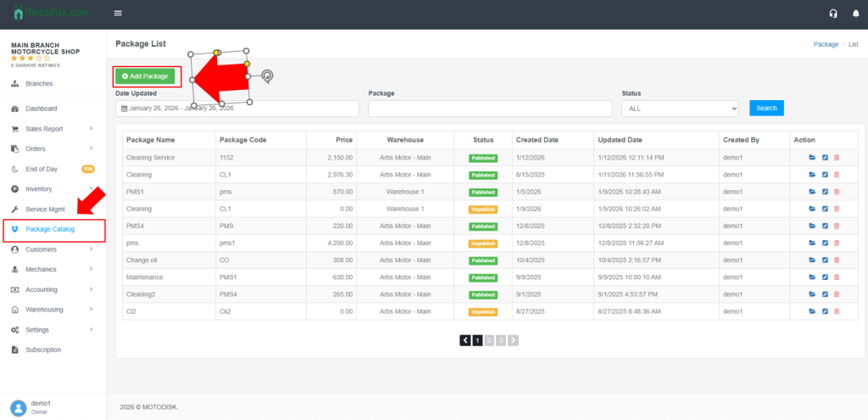Open the Status dropdown filter
The width and height of the screenshot is (868, 420).
(x=680, y=109)
